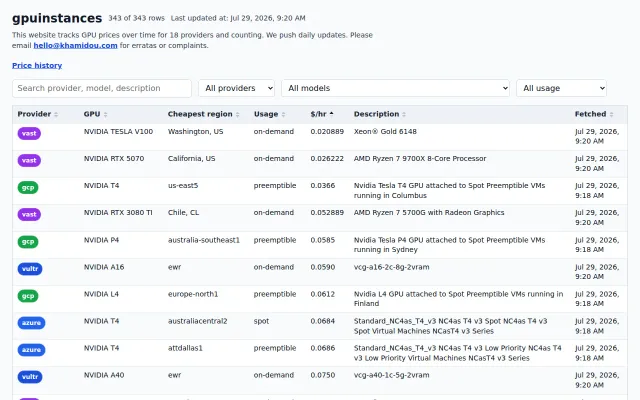
Task: Sort by Fetched column sort icon
Action: [x=611, y=114]
